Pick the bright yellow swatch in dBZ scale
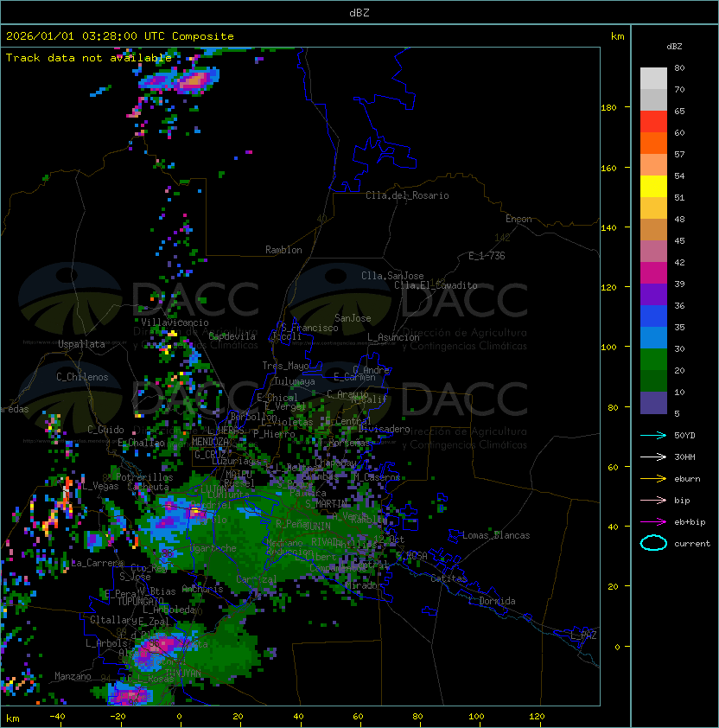 (x=653, y=187)
